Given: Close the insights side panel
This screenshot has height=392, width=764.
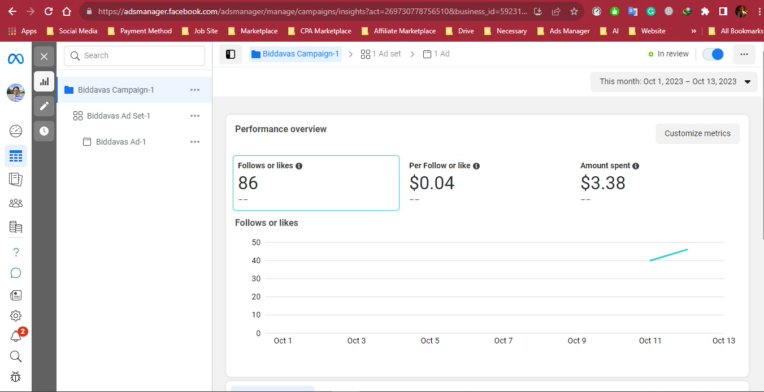Looking at the screenshot, I should 44,56.
